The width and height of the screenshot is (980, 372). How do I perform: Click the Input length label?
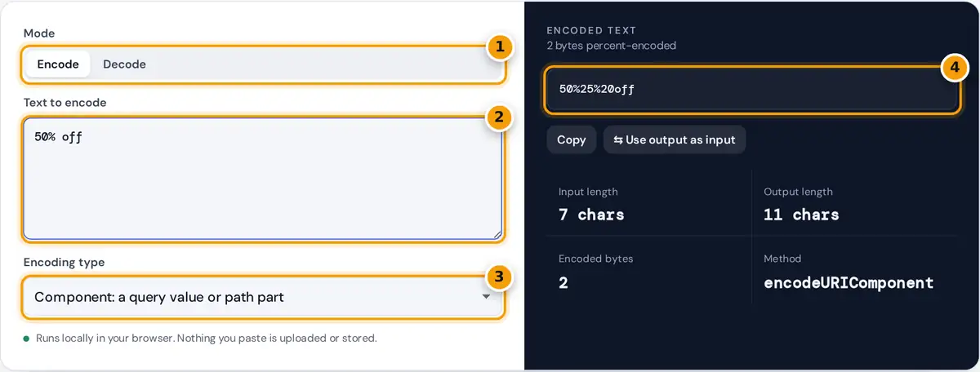tap(588, 192)
